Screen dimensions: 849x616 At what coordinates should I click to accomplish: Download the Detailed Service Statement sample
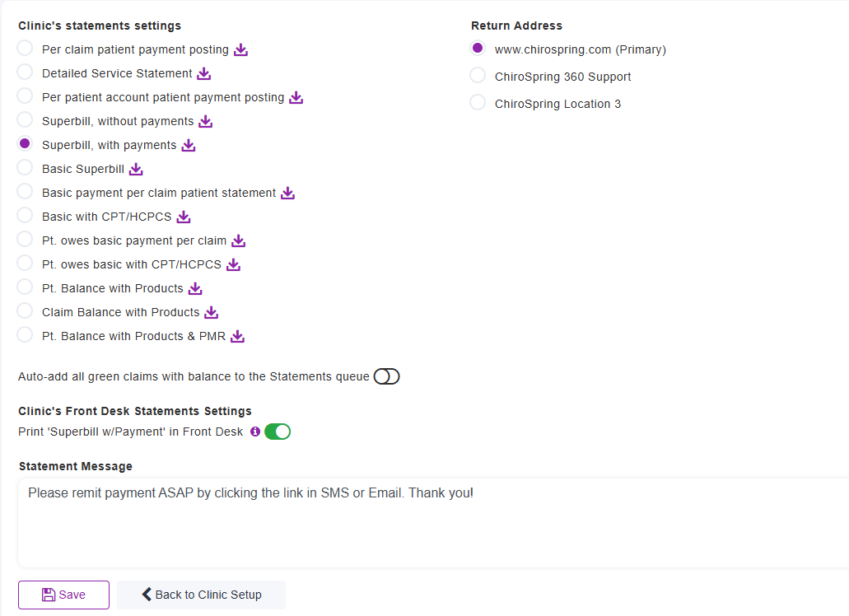pos(204,73)
